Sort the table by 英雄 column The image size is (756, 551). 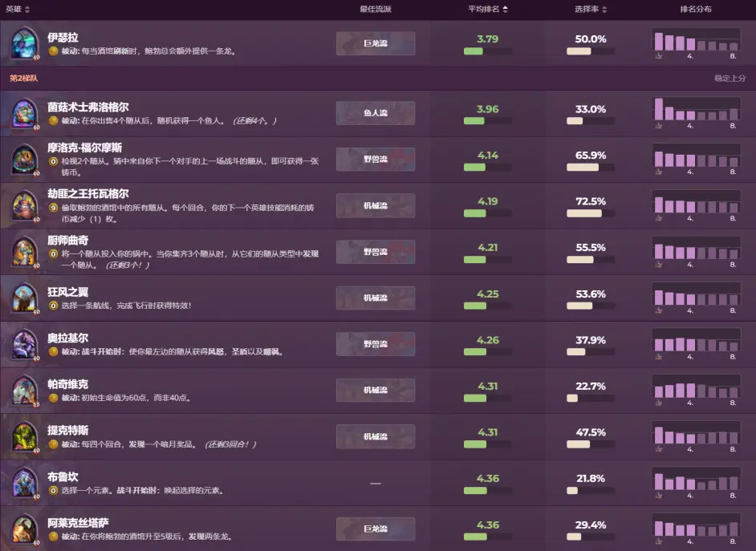(x=18, y=10)
